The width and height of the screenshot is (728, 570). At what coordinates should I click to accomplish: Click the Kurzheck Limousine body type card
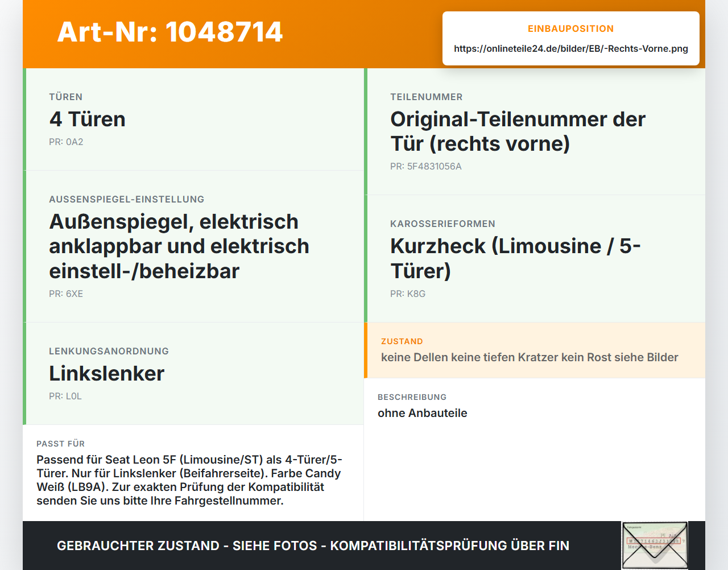535,259
